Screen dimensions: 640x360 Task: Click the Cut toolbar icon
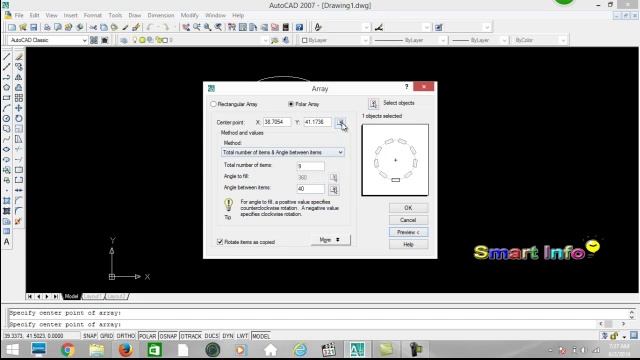93,27
